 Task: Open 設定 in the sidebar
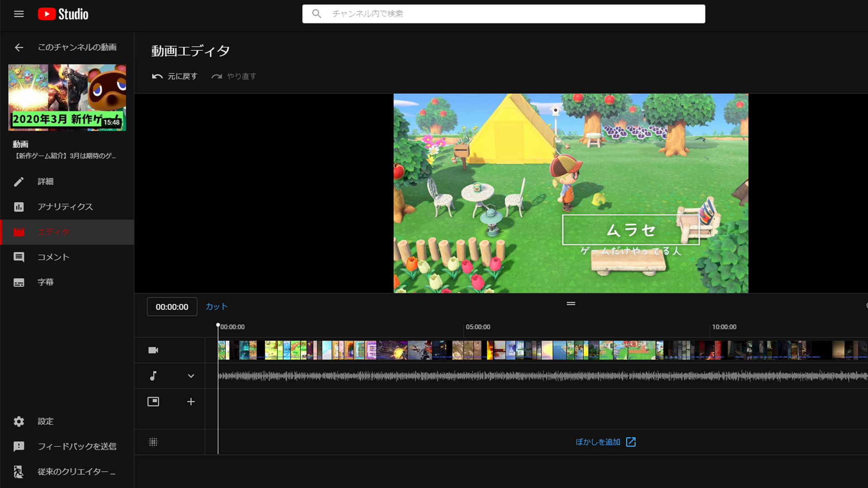(x=45, y=422)
